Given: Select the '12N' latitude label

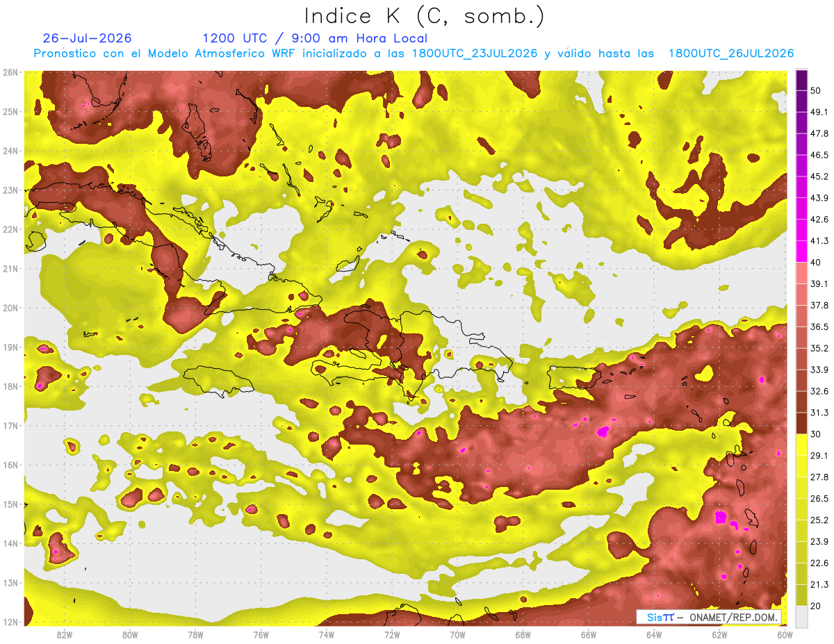Looking at the screenshot, I should (10, 622).
